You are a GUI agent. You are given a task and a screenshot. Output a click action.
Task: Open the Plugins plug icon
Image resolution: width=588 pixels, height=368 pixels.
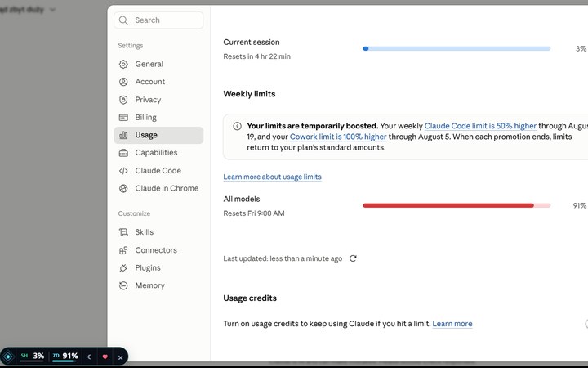click(x=123, y=268)
